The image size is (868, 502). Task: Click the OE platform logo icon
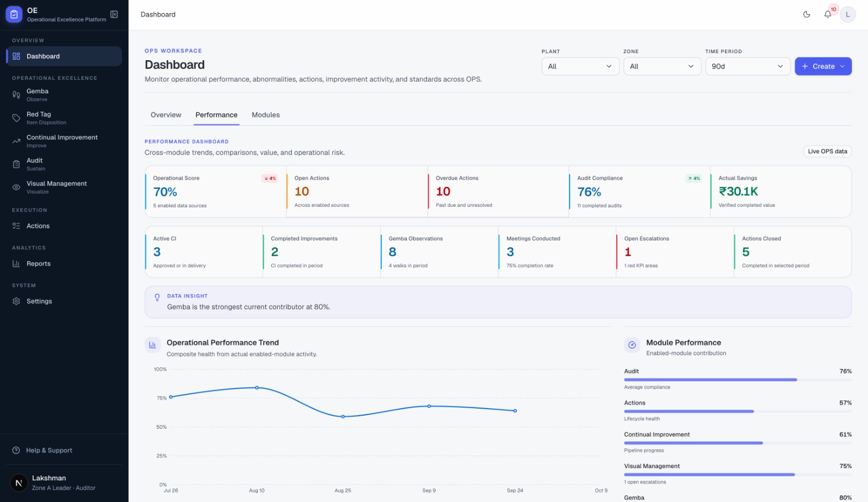pyautogui.click(x=14, y=15)
